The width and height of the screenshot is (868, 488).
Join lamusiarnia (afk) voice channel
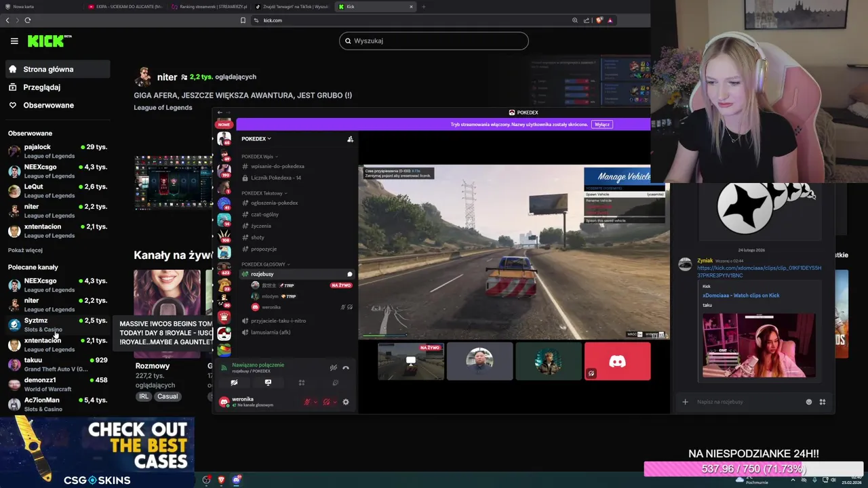pos(297,332)
